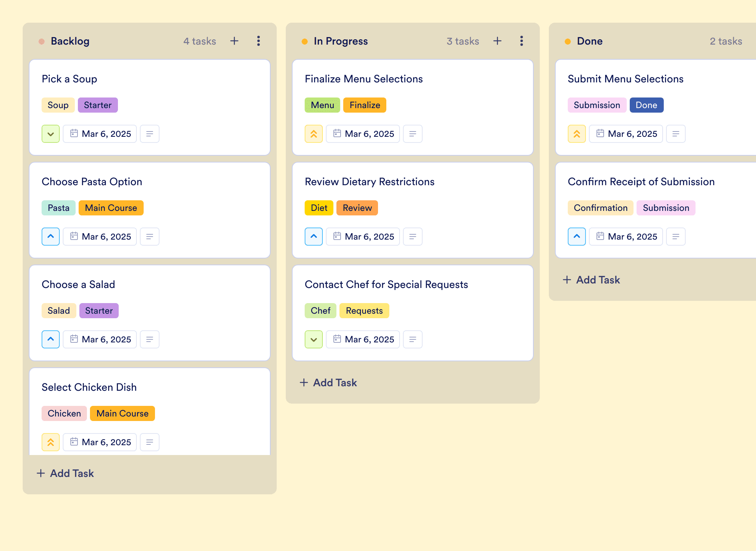Screen dimensions: 756x551
Task: Open date picker on Submit Menu Selections card
Action: [626, 134]
